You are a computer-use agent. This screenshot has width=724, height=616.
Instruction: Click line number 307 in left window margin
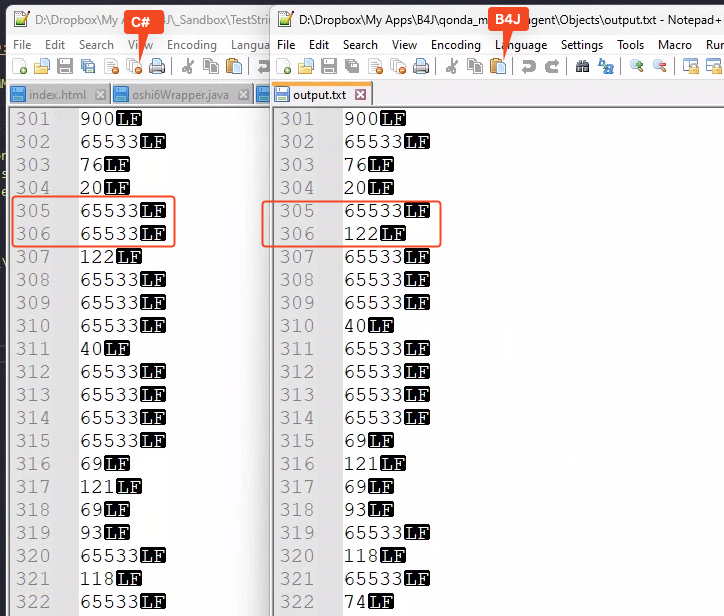pyautogui.click(x=33, y=257)
